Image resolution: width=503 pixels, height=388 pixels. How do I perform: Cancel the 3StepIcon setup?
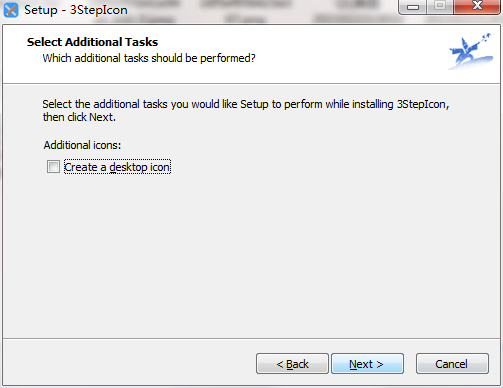click(452, 364)
